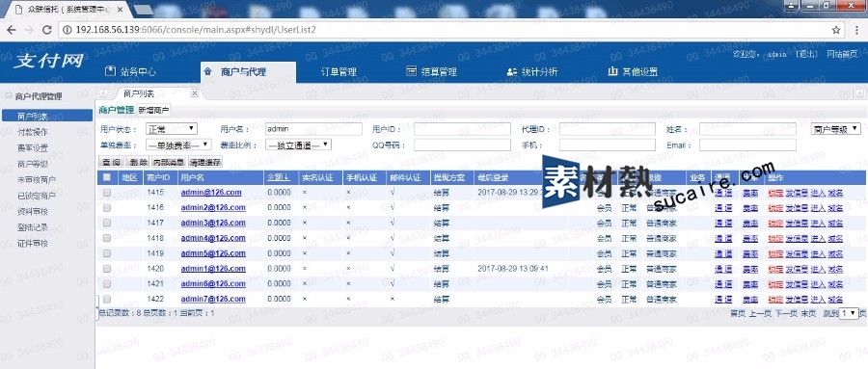
Task: Sort by the 金额 column header
Action: pyautogui.click(x=278, y=177)
